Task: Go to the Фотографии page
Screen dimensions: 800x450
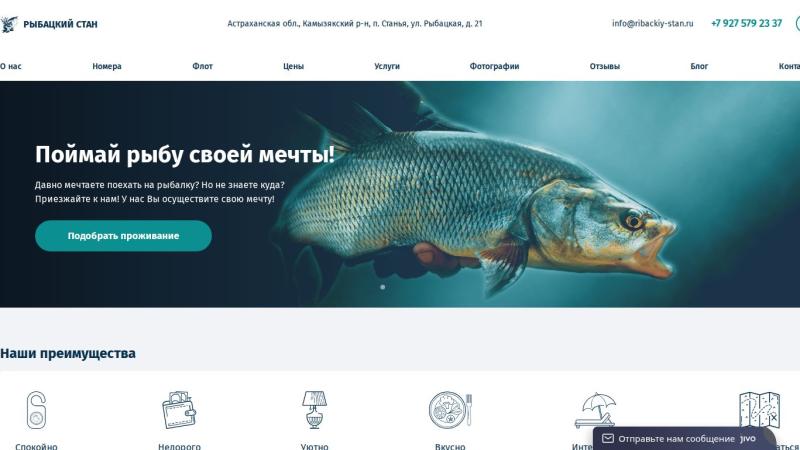Action: [494, 66]
